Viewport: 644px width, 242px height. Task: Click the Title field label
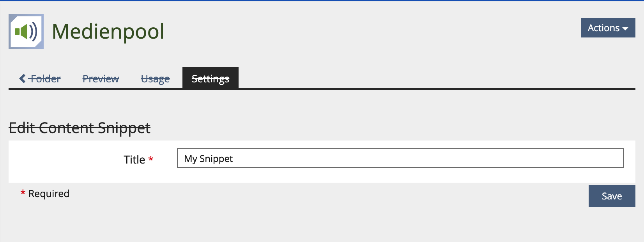134,160
